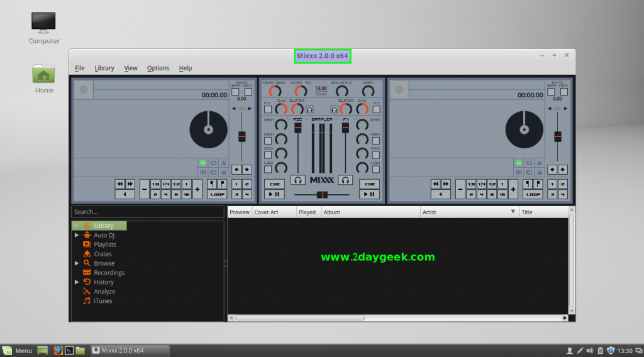Click the left deck play/pause button
The height and width of the screenshot is (357, 644).
pyautogui.click(x=274, y=194)
